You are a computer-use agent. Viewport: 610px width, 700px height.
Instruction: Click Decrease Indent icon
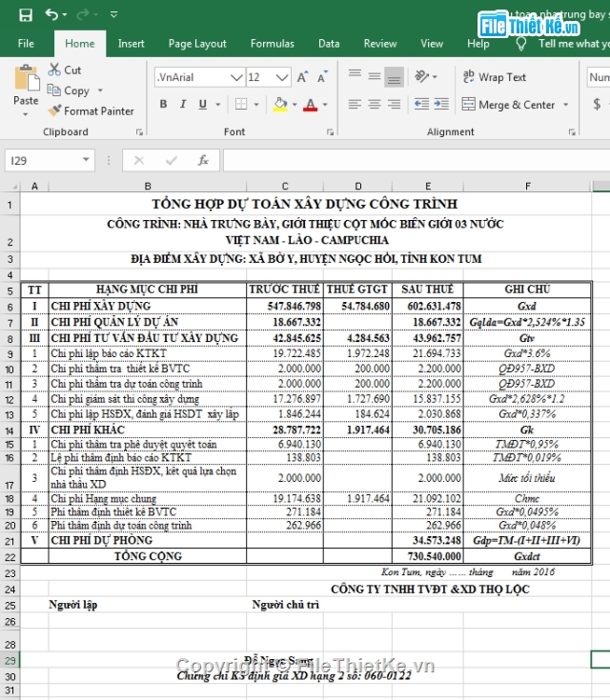point(421,105)
